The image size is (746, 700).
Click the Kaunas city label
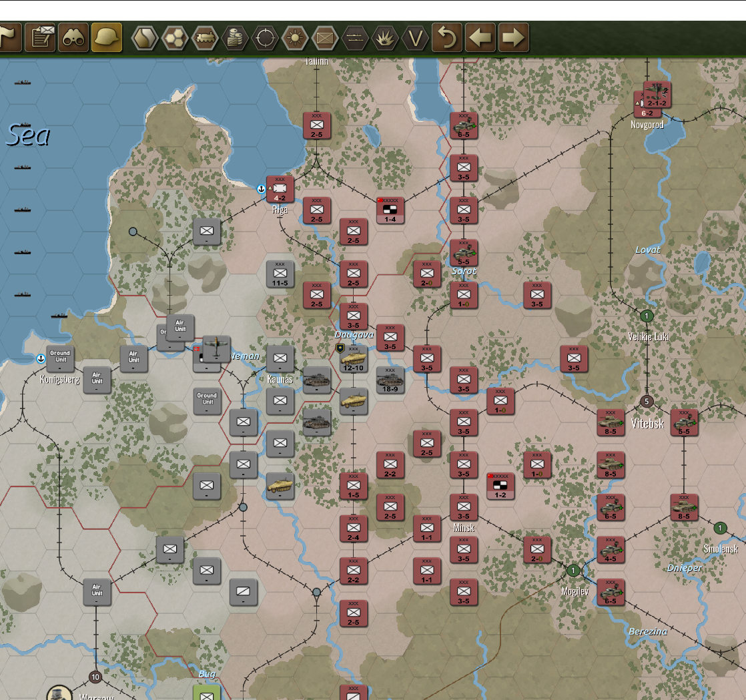280,379
